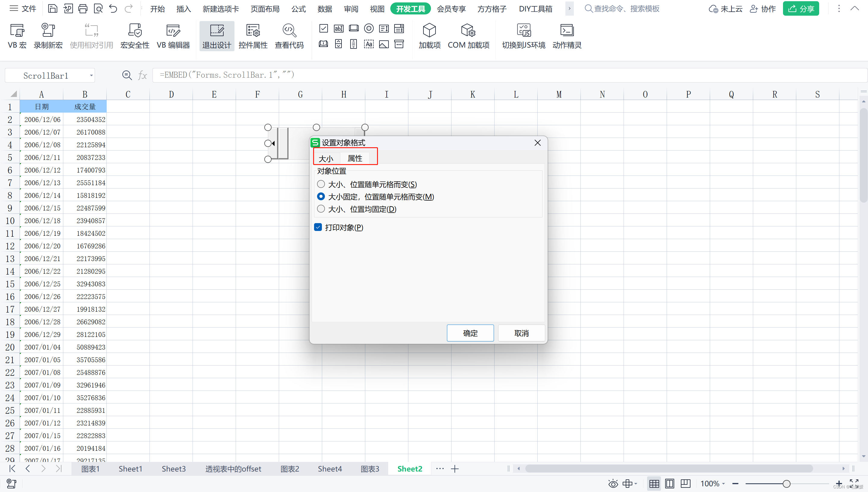Click the zoom out minus button
The image size is (868, 492).
pos(735,484)
